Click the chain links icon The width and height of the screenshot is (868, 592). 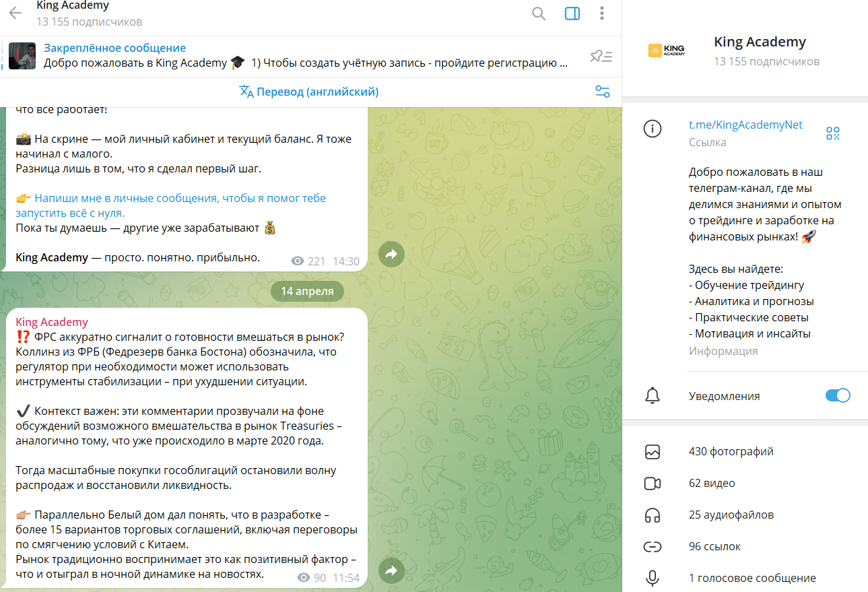click(x=652, y=547)
